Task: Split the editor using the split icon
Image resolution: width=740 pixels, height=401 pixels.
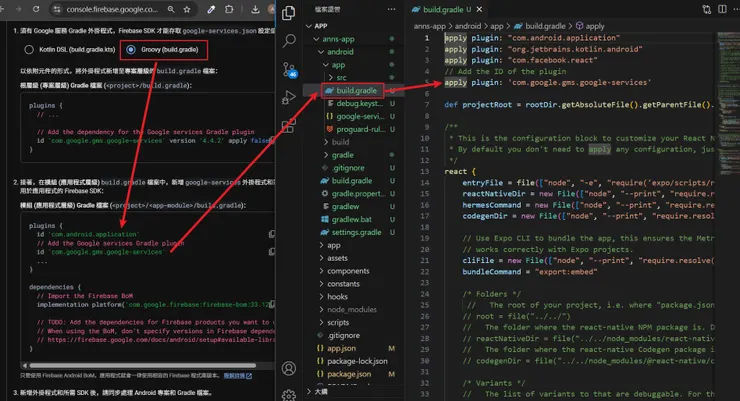Action: pyautogui.click(x=722, y=9)
